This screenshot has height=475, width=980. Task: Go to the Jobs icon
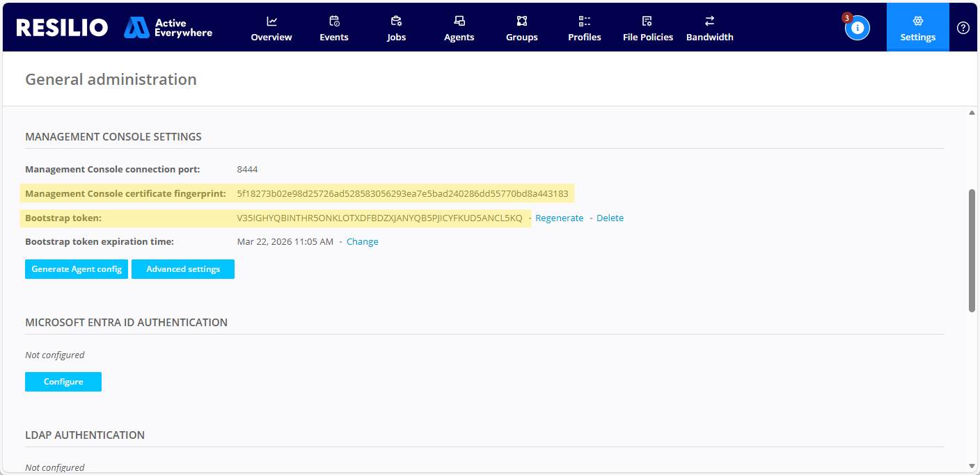coord(396,21)
